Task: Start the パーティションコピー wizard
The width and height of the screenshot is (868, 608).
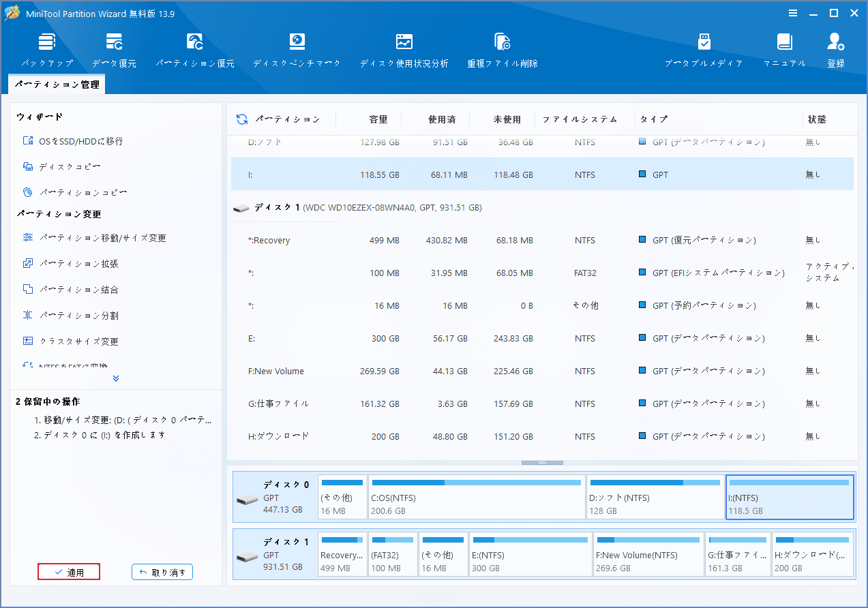Action: pos(74,193)
